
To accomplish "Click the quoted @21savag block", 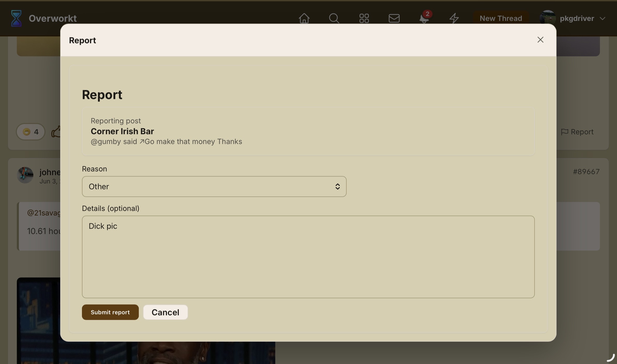I will [39, 226].
